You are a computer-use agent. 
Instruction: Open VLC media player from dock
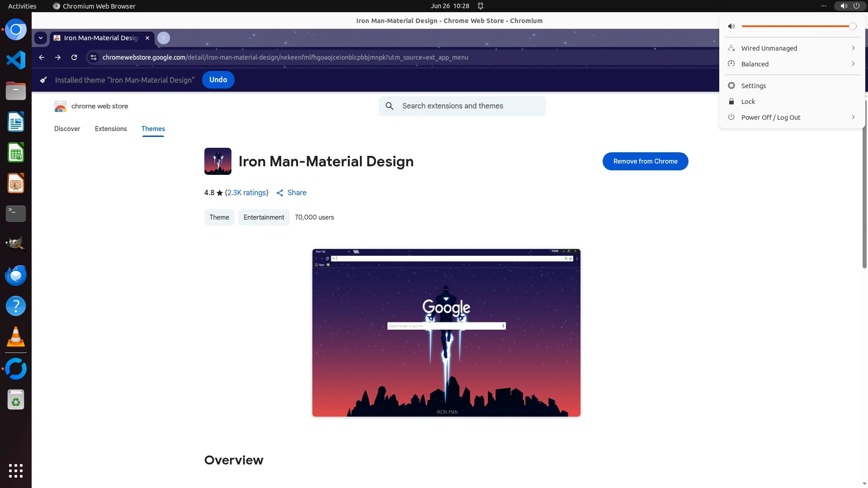tap(16, 337)
